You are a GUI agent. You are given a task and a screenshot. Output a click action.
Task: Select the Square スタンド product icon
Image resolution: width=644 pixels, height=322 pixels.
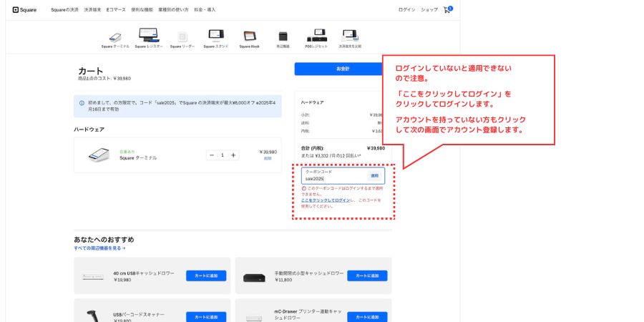216,36
